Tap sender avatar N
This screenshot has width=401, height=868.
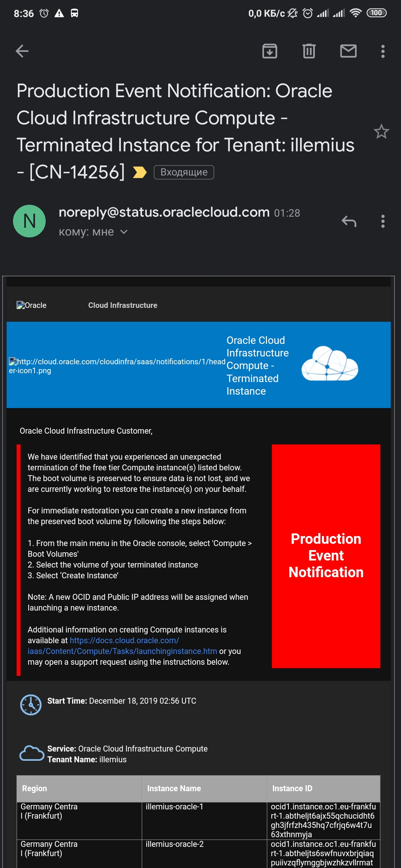29,221
